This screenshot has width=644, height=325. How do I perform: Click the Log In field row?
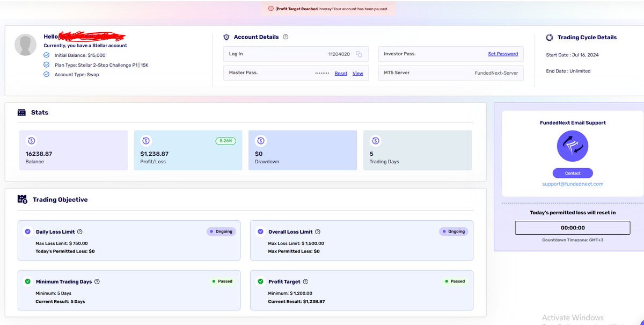(296, 54)
